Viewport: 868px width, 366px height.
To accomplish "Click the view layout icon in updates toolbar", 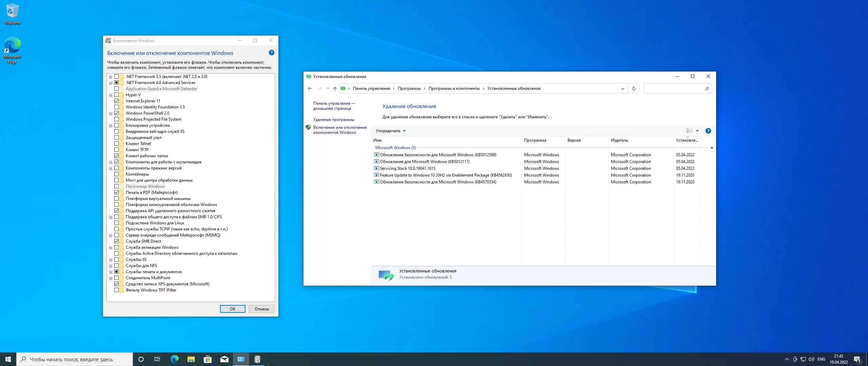I will tap(689, 131).
